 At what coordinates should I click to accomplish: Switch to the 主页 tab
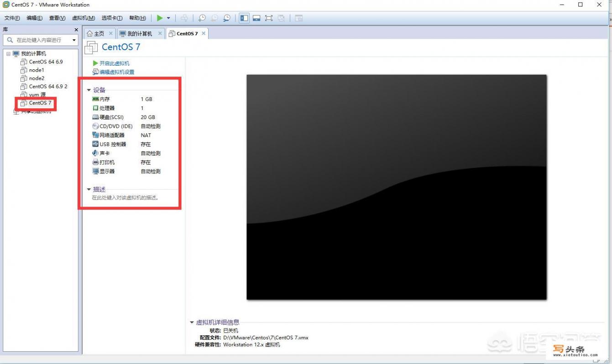99,34
